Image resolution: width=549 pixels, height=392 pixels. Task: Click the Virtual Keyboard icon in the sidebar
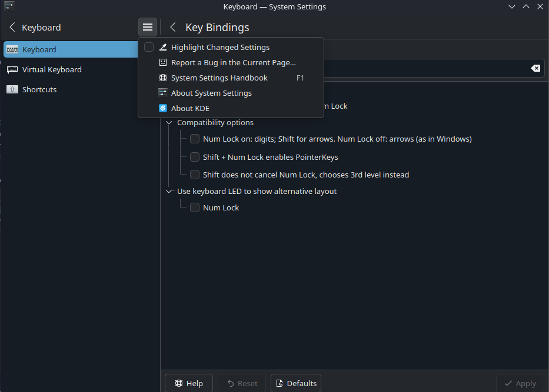(x=12, y=69)
